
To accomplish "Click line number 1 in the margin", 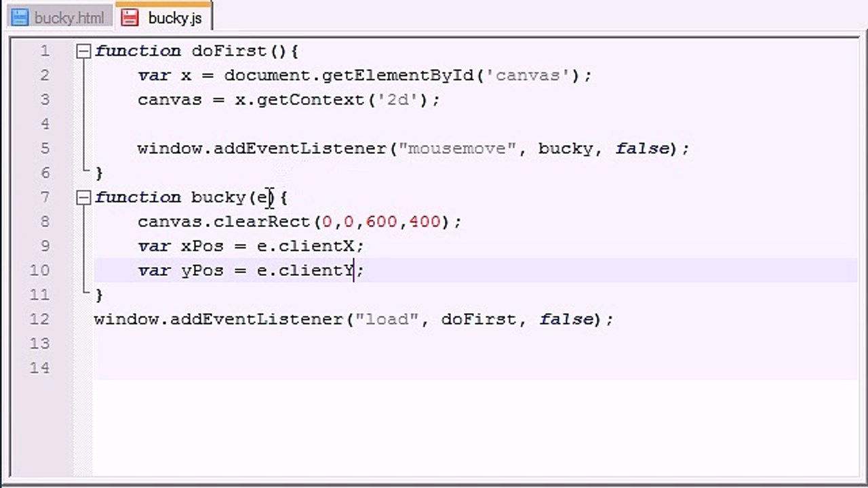I will (x=45, y=51).
